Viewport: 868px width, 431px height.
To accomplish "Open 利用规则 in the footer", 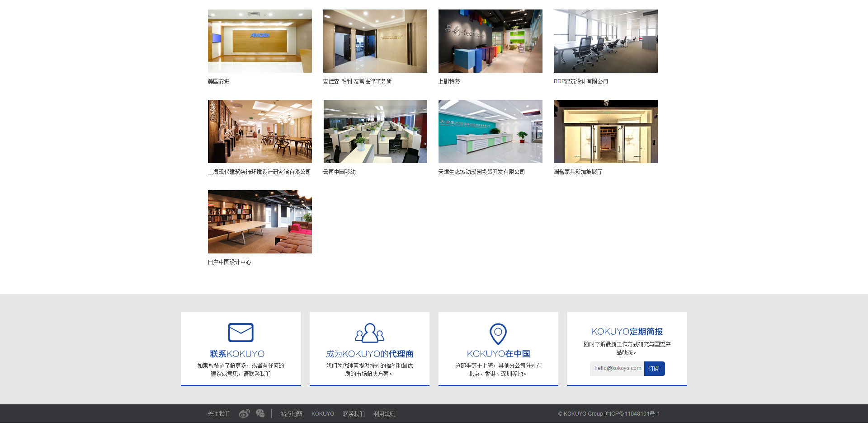I will (385, 414).
